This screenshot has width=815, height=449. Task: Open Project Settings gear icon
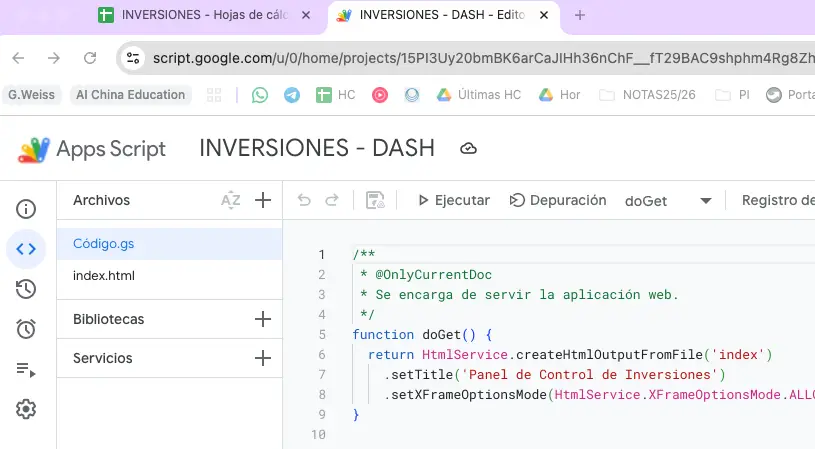coord(26,410)
